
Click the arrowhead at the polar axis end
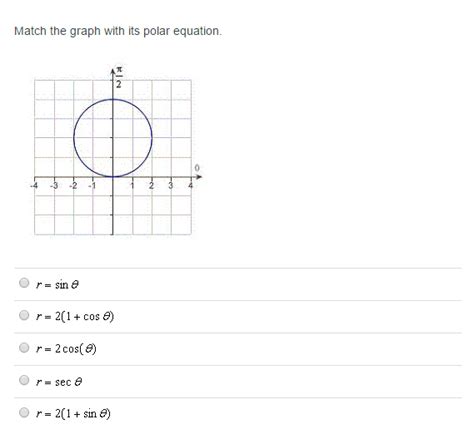(x=199, y=177)
